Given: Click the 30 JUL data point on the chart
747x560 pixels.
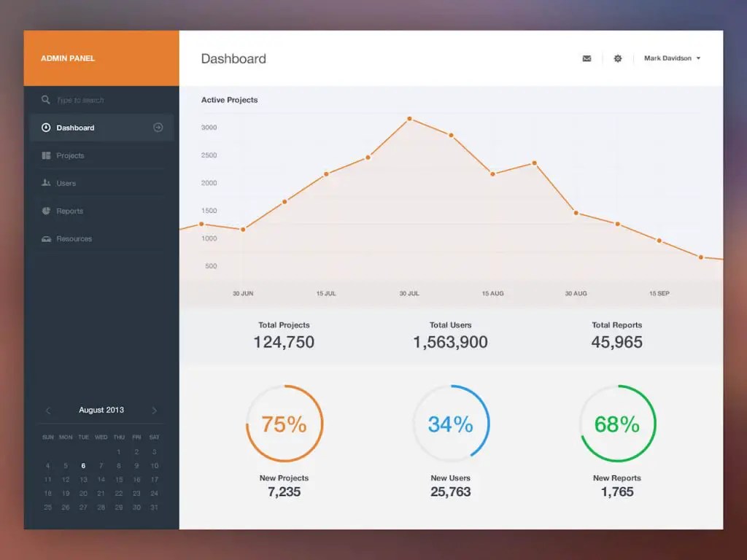Looking at the screenshot, I should click(x=409, y=119).
